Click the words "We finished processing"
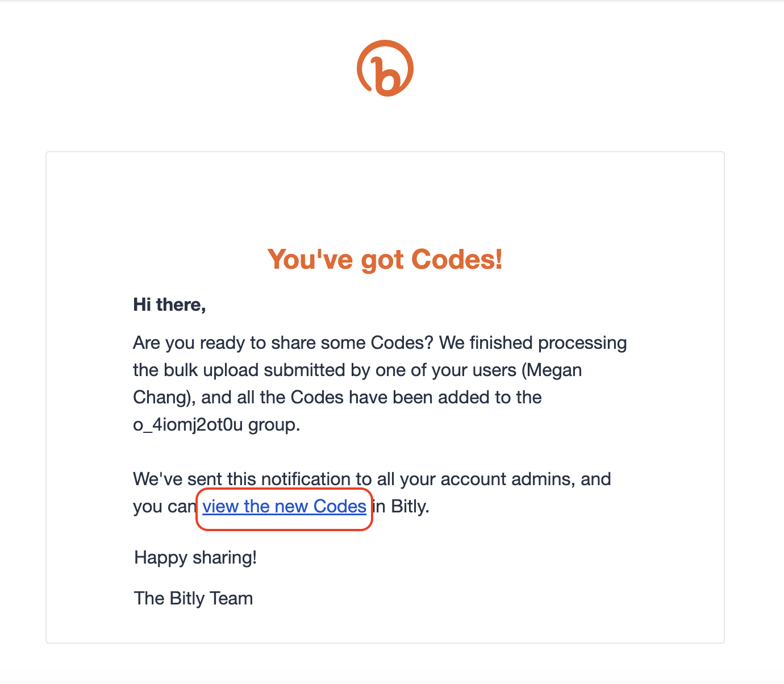This screenshot has width=784, height=684. (x=533, y=343)
